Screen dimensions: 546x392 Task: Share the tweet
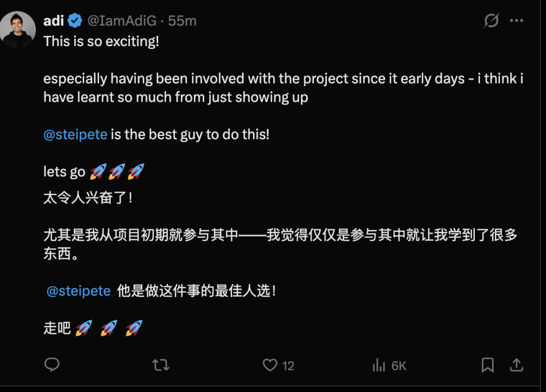(x=517, y=365)
